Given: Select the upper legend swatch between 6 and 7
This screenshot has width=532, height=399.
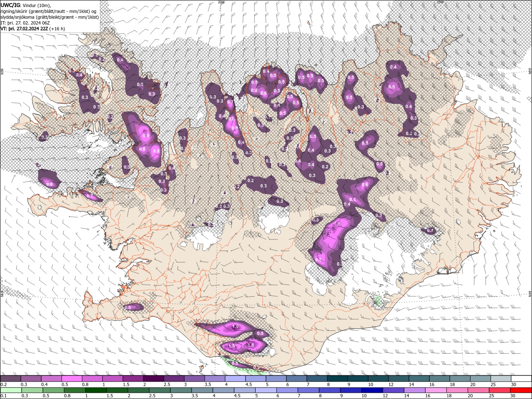Looking at the screenshot, I should (296, 379).
